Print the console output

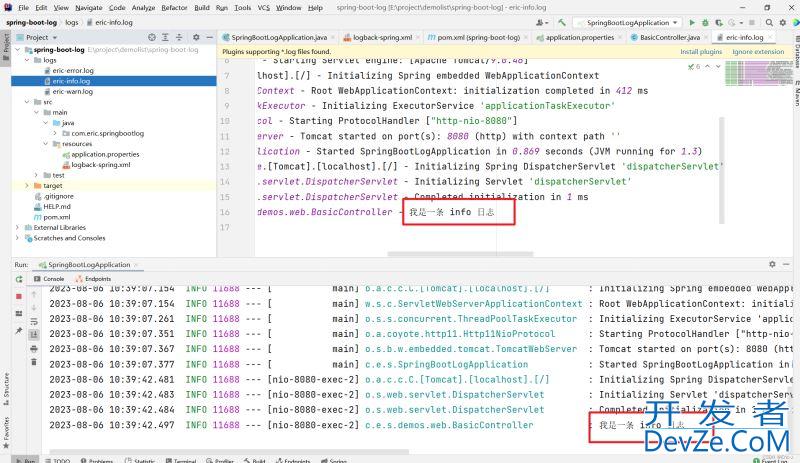click(x=34, y=349)
